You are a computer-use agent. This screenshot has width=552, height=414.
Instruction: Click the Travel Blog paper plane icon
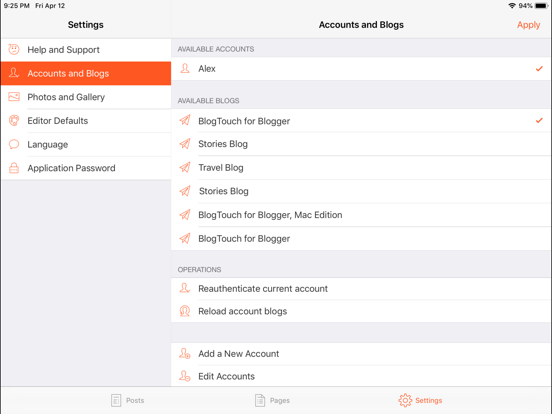pyautogui.click(x=185, y=167)
